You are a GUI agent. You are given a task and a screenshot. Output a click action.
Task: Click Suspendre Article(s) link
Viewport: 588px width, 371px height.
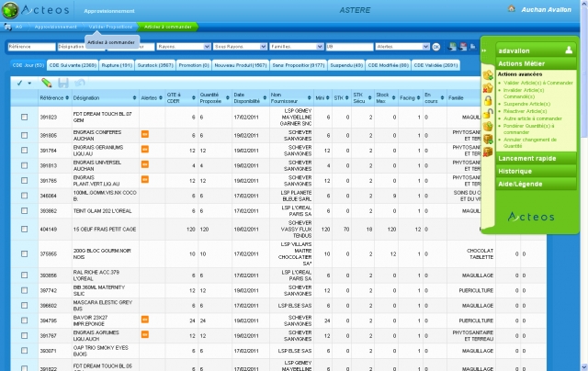coord(526,104)
